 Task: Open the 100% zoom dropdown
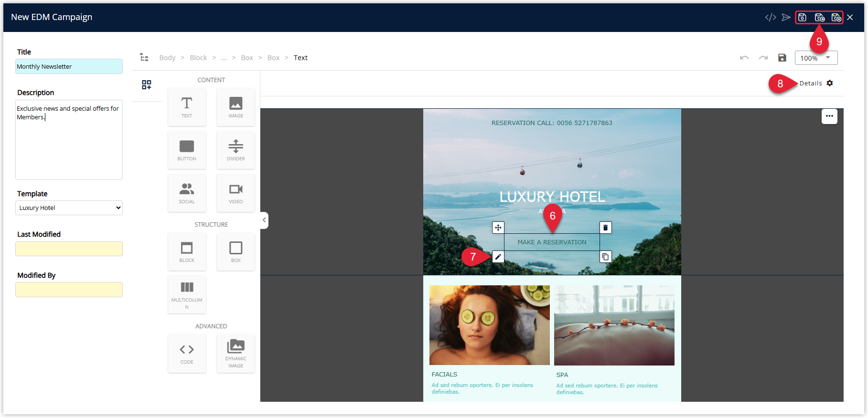816,58
